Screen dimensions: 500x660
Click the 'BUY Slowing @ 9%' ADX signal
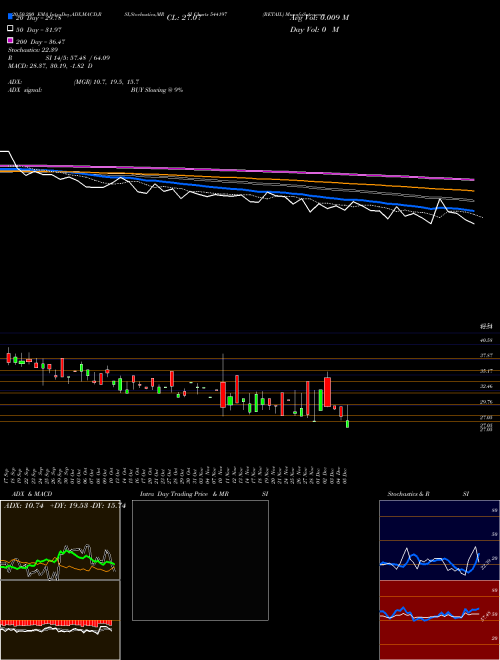(157, 90)
